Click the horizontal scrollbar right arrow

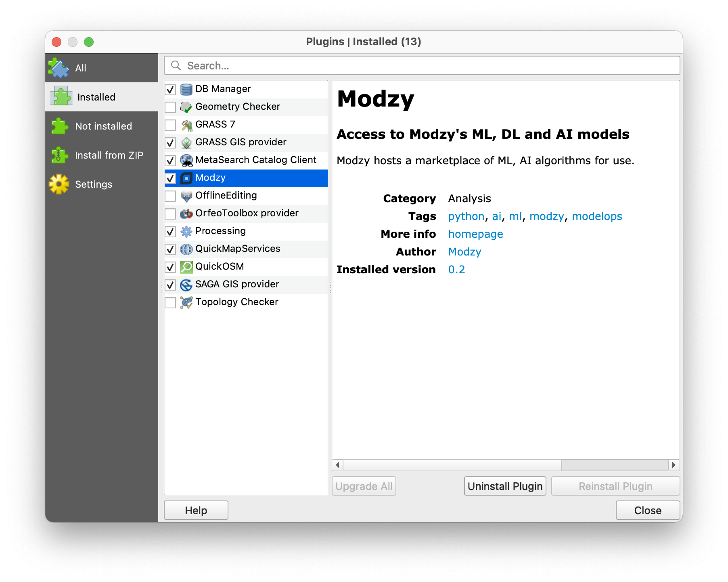coord(674,465)
